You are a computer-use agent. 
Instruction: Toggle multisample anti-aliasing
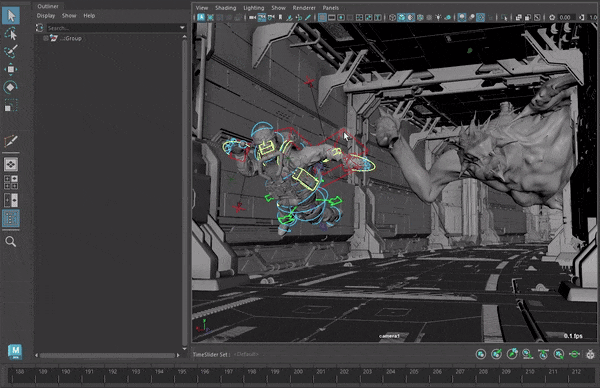point(480,17)
